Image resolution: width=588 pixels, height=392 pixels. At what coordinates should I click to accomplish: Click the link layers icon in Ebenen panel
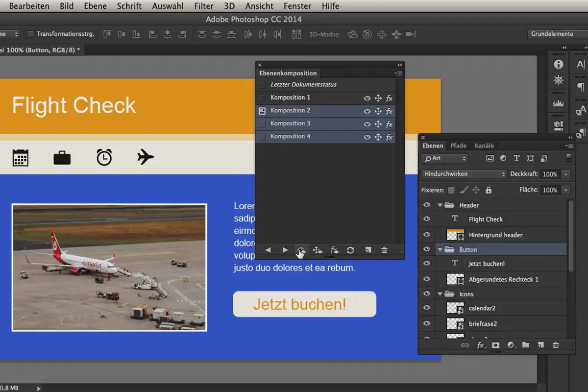pyautogui.click(x=465, y=345)
